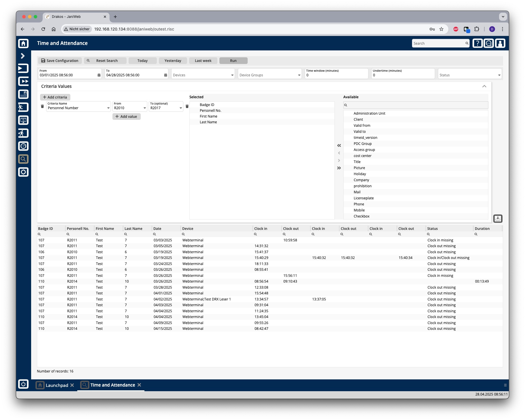This screenshot has height=420, width=525.
Task: Open the ID card sidebar module
Action: (23, 94)
